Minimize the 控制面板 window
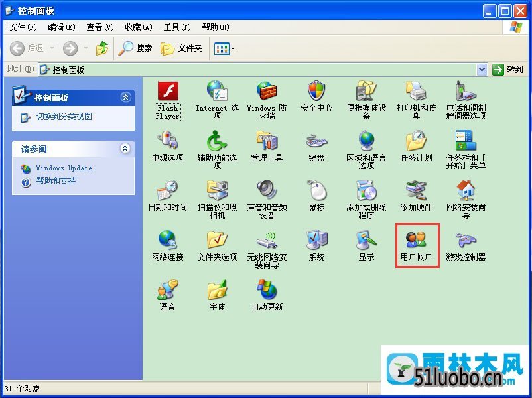The height and width of the screenshot is (398, 532). [x=490, y=11]
